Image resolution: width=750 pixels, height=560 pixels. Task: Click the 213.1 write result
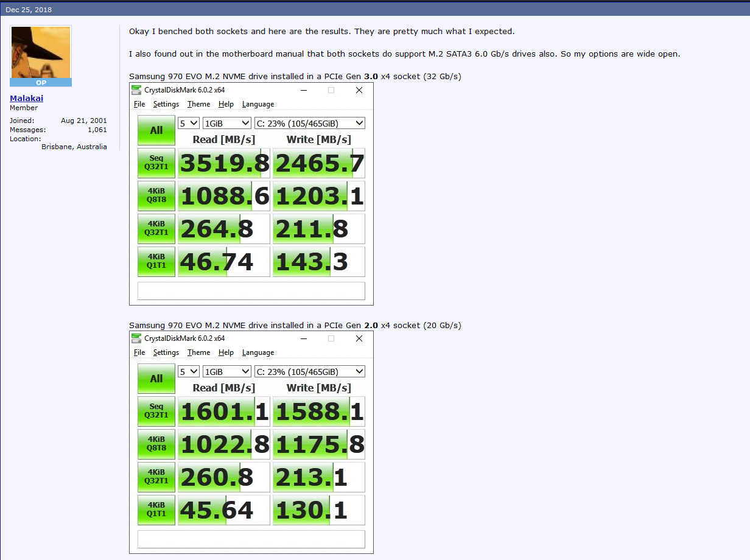(319, 477)
